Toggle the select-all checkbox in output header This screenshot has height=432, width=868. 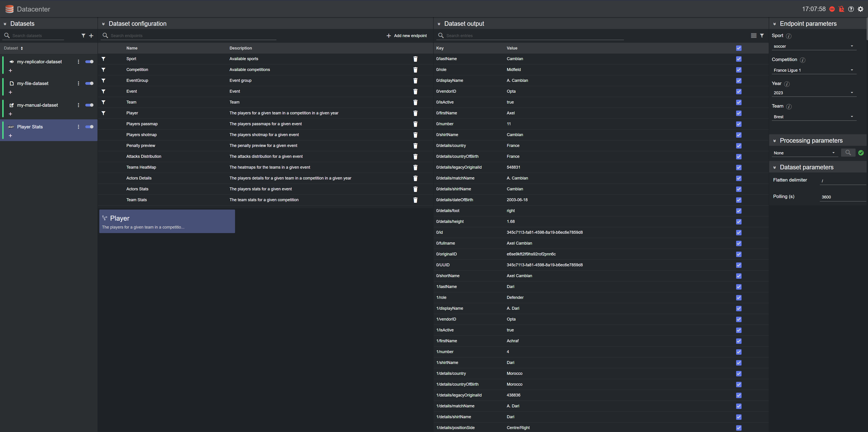(739, 48)
